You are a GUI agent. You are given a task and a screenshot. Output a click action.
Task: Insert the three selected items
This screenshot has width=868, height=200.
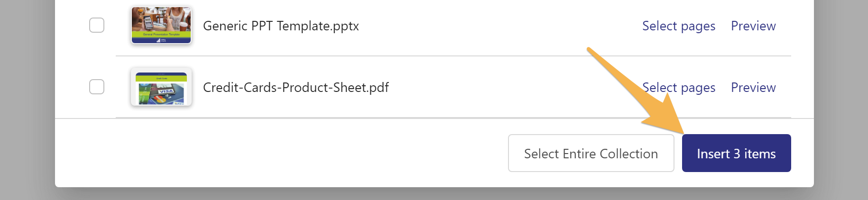point(736,153)
